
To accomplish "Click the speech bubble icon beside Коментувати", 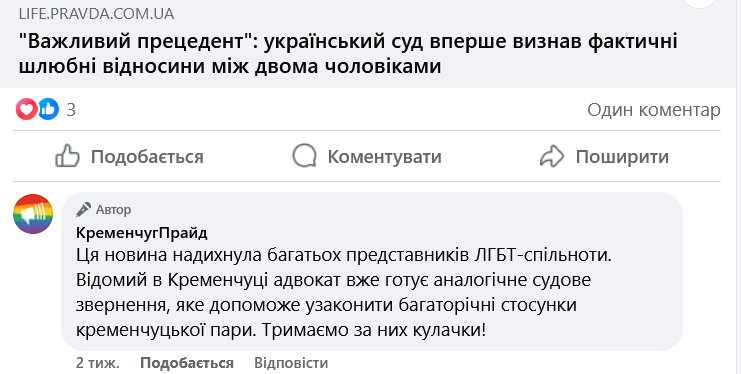I will coord(304,156).
